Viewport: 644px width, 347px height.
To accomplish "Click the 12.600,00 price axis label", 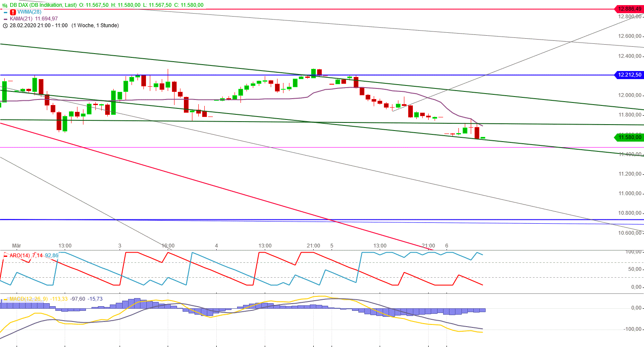I will pos(630,36).
